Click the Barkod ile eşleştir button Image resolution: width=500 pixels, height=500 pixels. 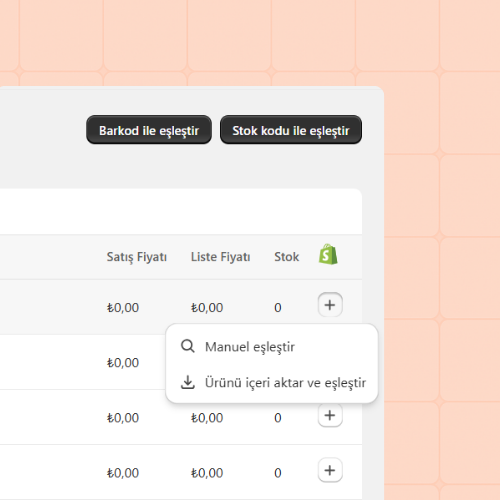149,130
